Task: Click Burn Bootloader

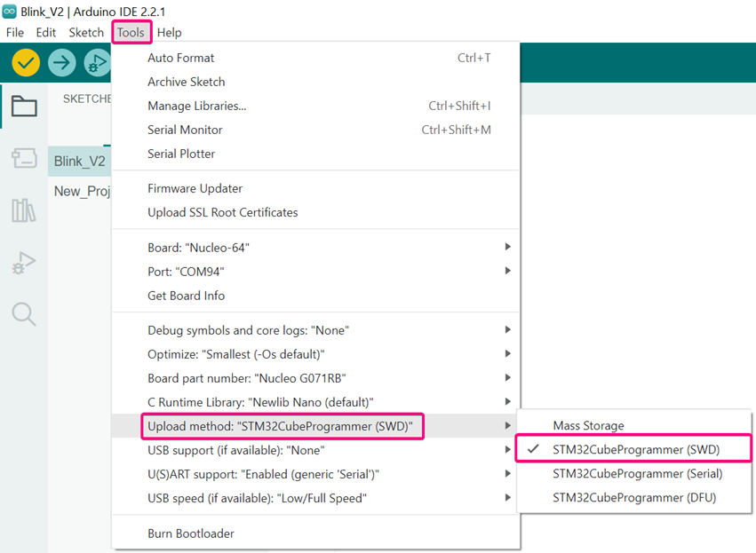Action: (191, 533)
